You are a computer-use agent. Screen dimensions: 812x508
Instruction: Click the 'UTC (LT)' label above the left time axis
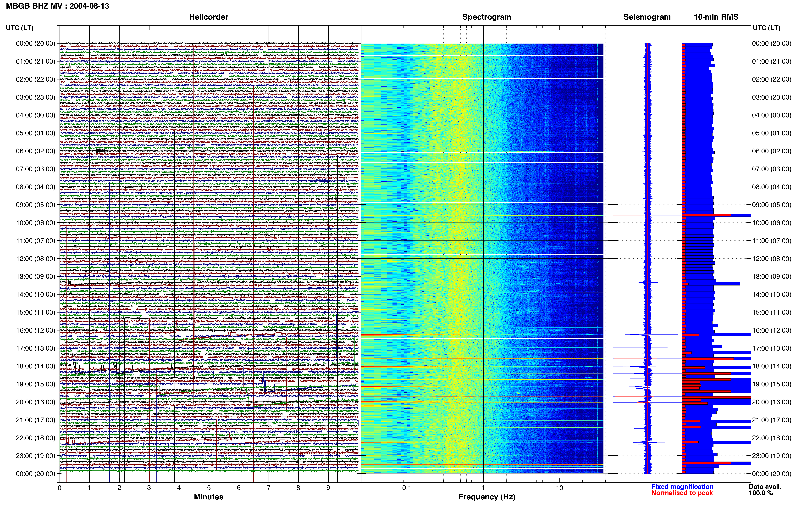point(19,28)
